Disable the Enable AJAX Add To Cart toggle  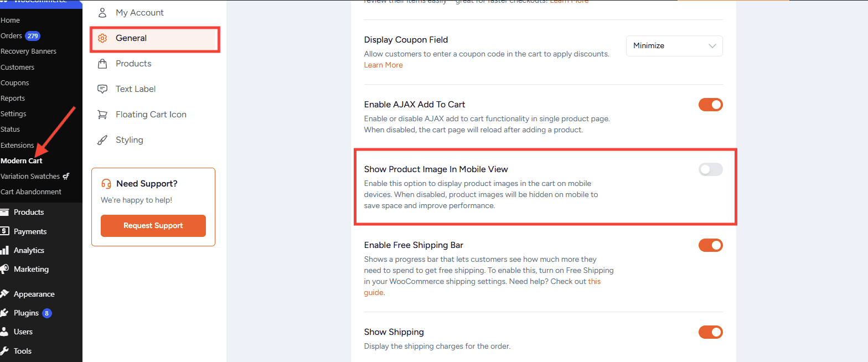tap(711, 105)
